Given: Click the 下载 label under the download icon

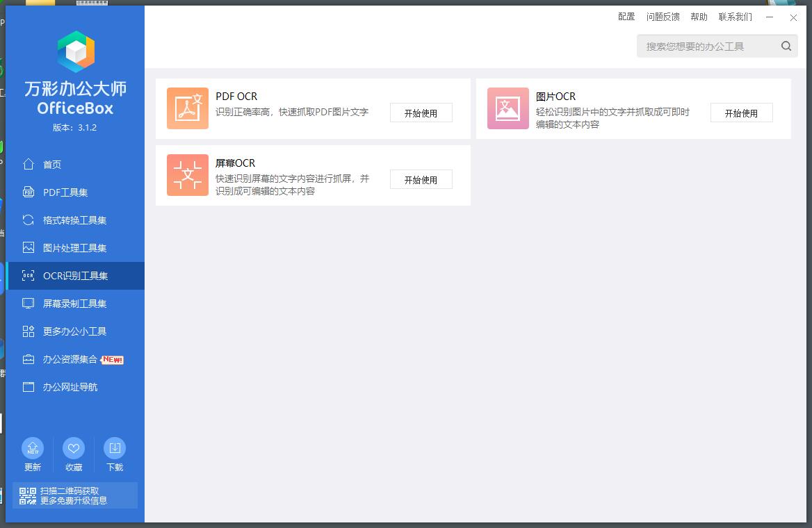Looking at the screenshot, I should (115, 467).
